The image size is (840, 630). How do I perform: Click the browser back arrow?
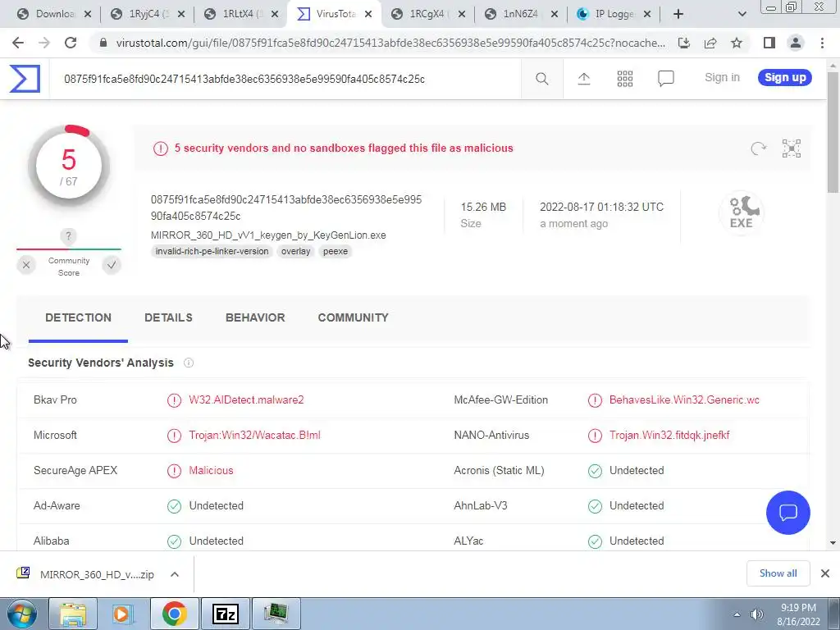click(x=18, y=43)
